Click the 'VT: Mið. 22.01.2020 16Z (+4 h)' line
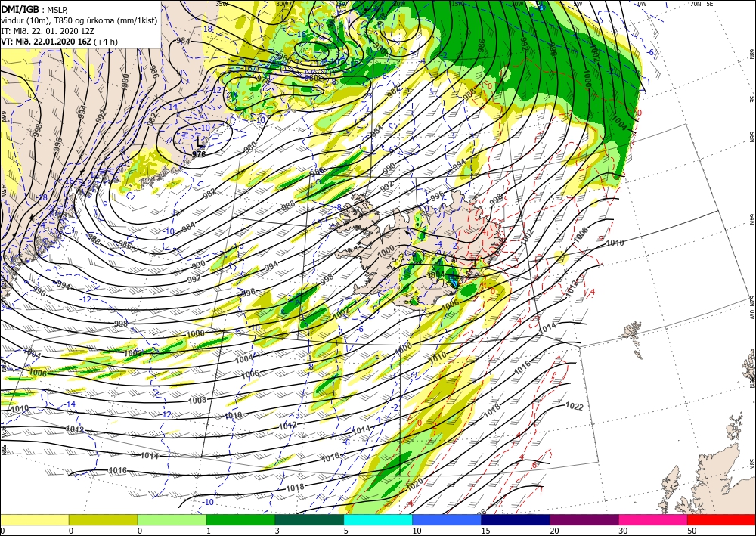 point(59,42)
